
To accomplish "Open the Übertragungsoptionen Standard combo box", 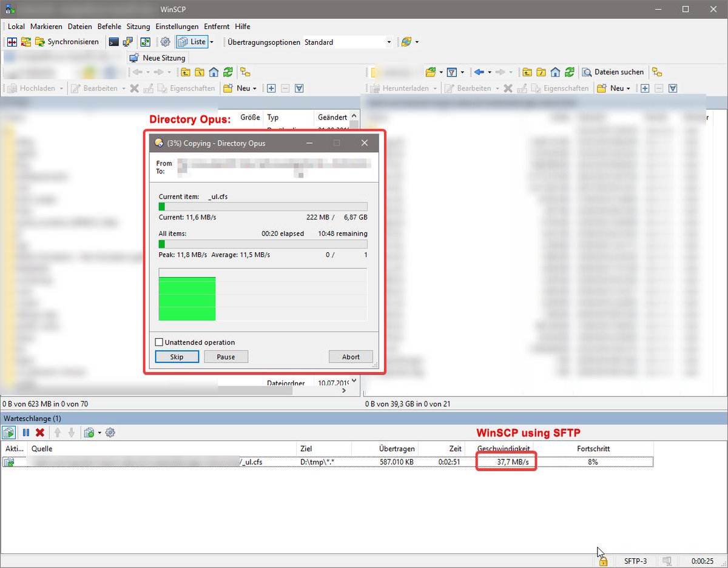I will pyautogui.click(x=347, y=42).
